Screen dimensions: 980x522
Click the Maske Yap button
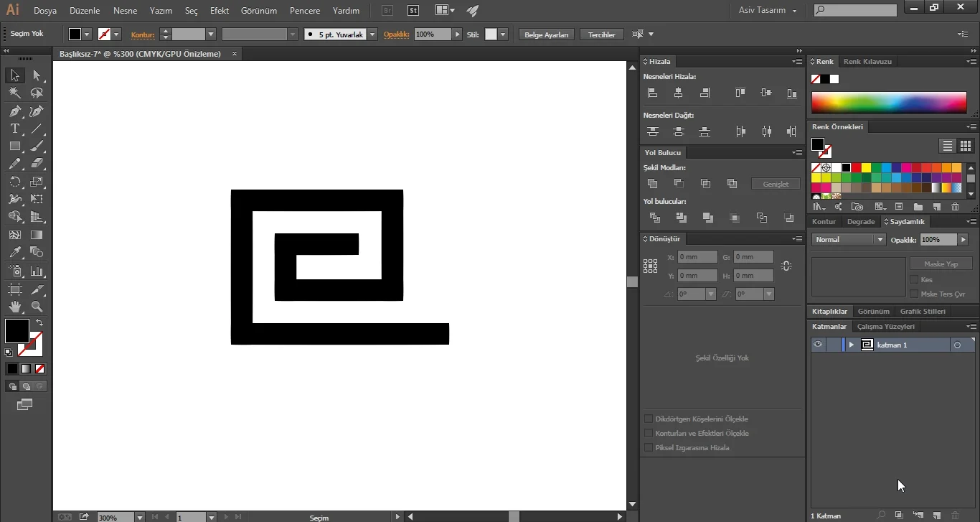tap(941, 264)
